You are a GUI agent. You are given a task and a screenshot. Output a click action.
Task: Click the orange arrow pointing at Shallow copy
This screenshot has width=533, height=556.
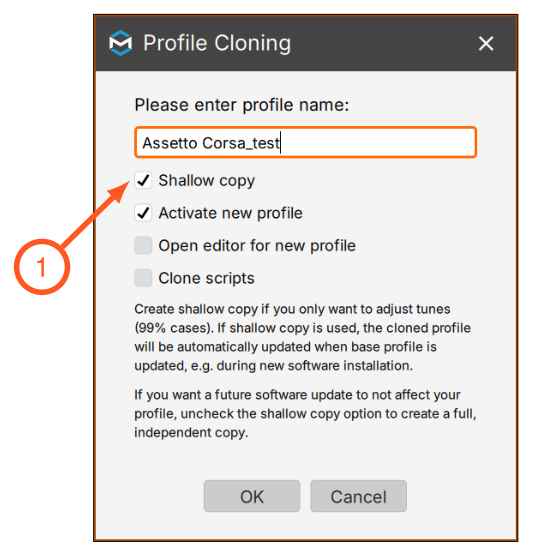tap(96, 214)
